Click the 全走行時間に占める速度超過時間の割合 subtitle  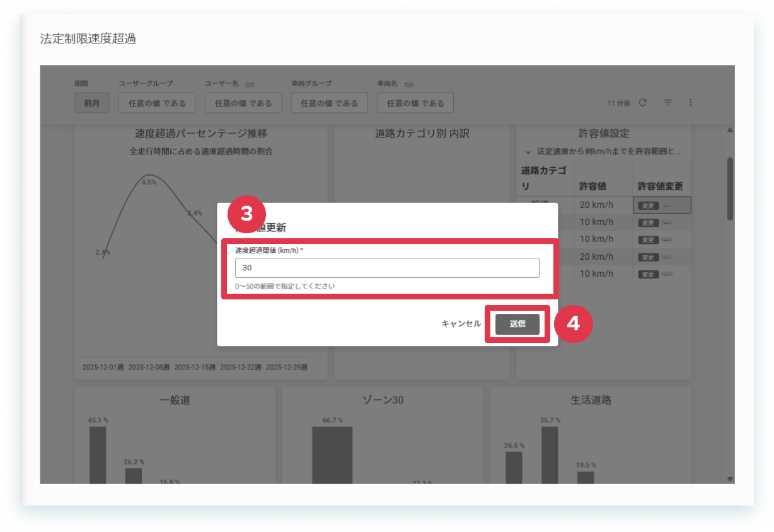click(x=201, y=151)
